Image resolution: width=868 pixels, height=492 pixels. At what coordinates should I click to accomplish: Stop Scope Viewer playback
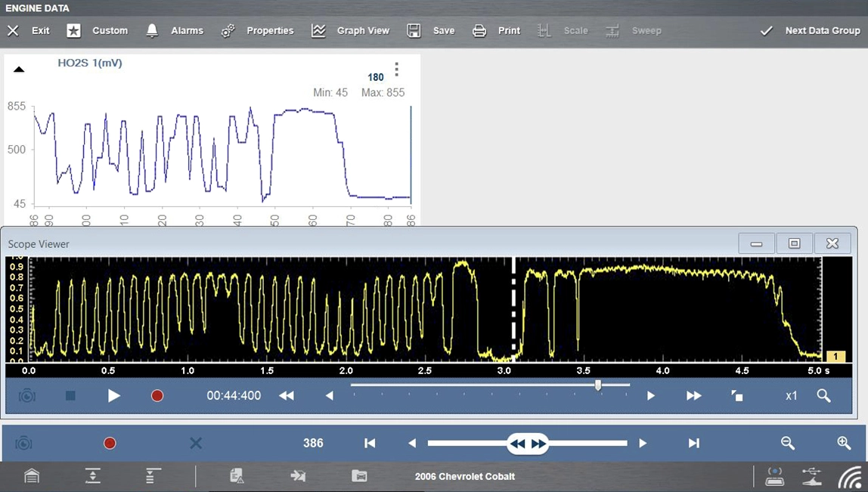click(70, 396)
